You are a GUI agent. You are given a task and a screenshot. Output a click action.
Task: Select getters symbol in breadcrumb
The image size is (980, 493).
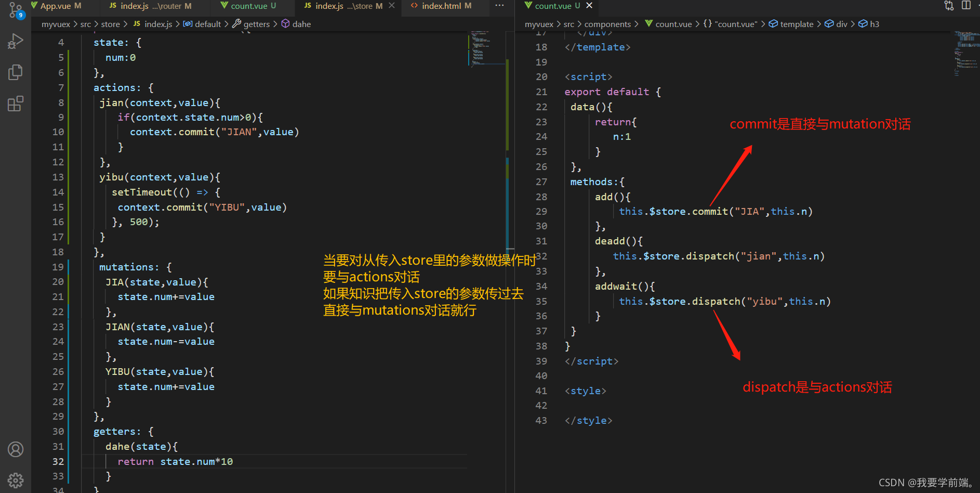[251, 24]
